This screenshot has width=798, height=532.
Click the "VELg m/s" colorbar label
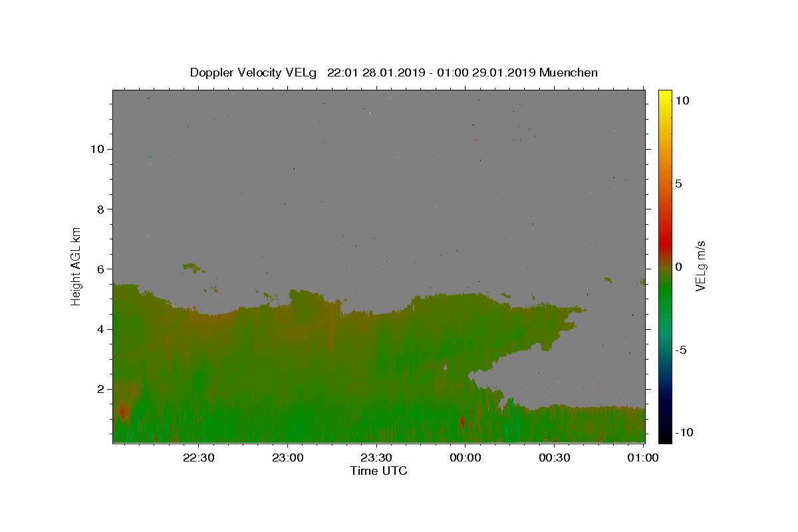point(701,266)
